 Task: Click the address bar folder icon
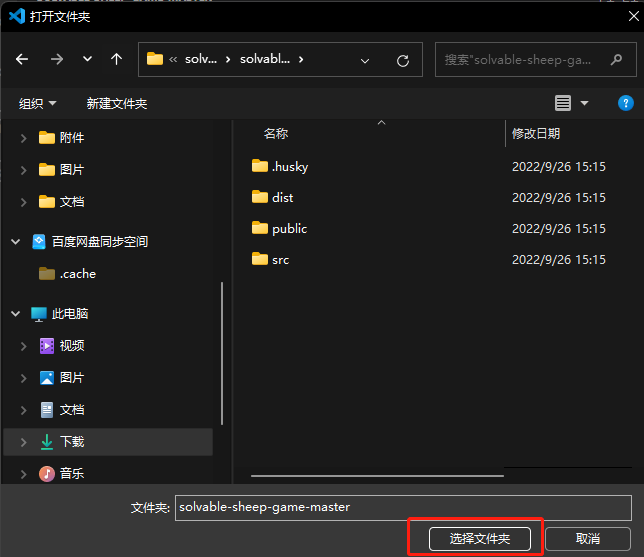tap(155, 59)
